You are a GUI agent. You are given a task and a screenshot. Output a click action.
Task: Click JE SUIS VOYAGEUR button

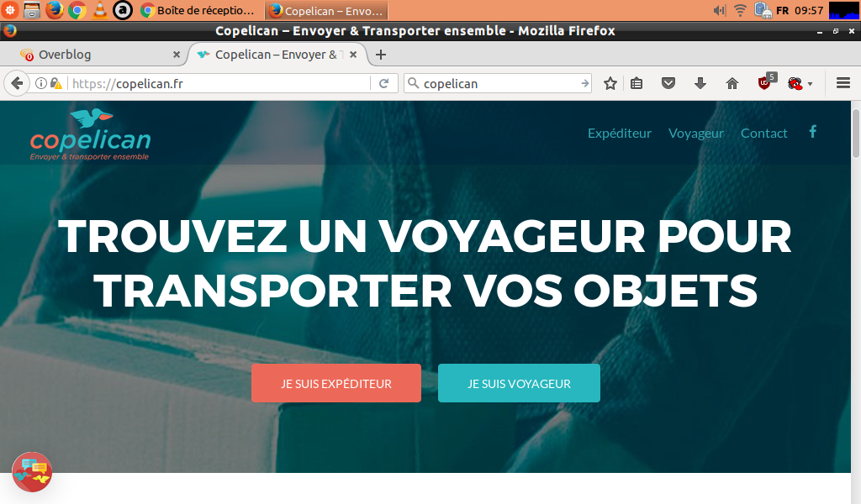pos(519,383)
